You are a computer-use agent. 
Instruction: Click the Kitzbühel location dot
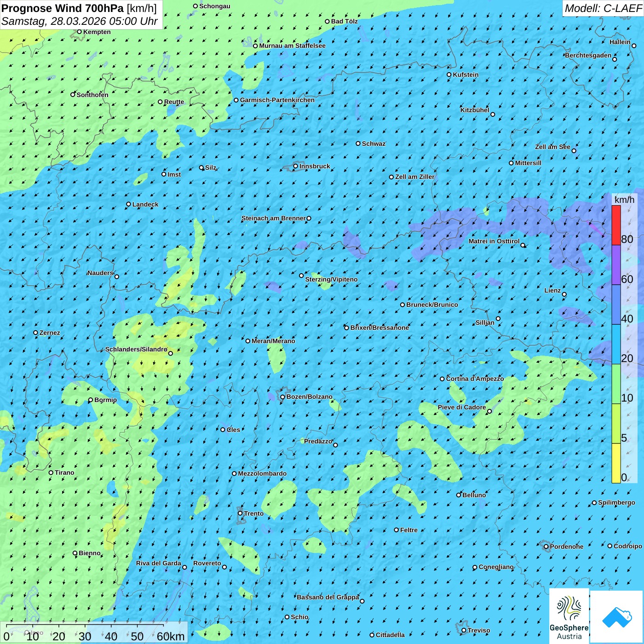(493, 115)
